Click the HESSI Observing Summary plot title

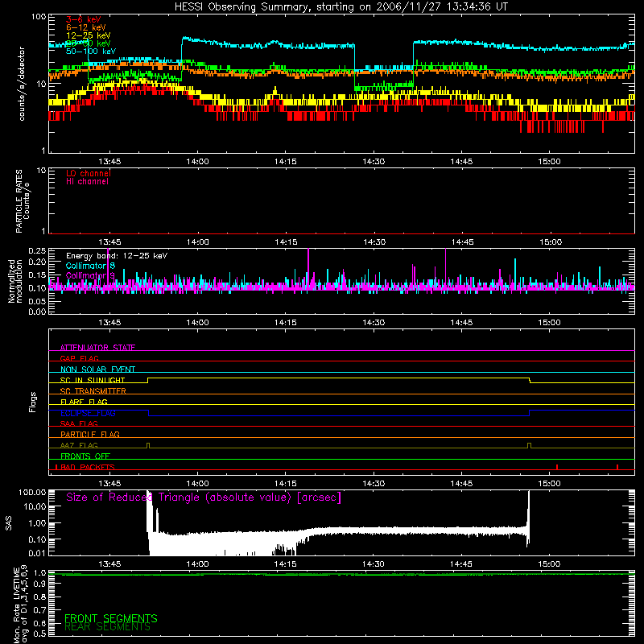(341, 6)
